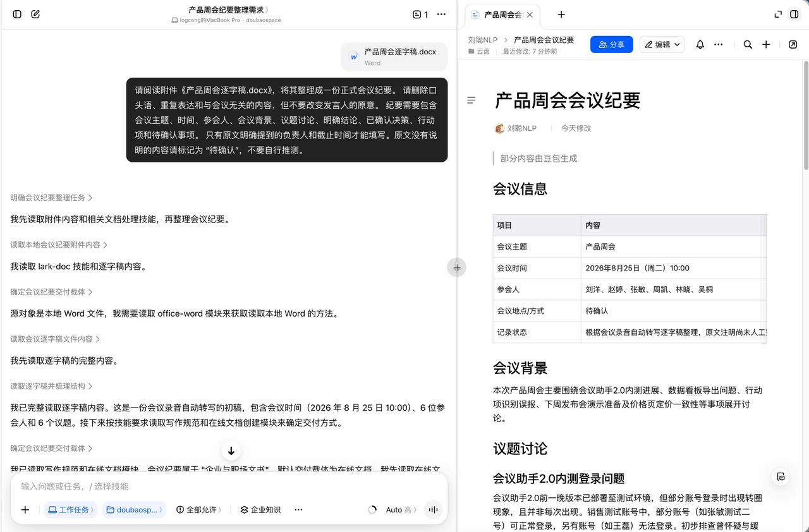Click the split-pane divider handle
Image resolution: width=809 pixels, height=532 pixels.
click(x=457, y=267)
